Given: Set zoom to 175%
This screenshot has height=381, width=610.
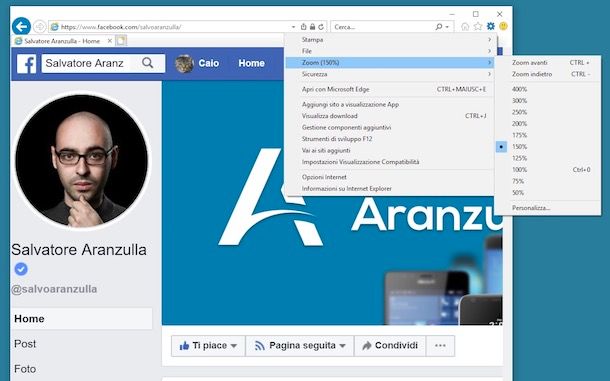Looking at the screenshot, I should pos(548,135).
